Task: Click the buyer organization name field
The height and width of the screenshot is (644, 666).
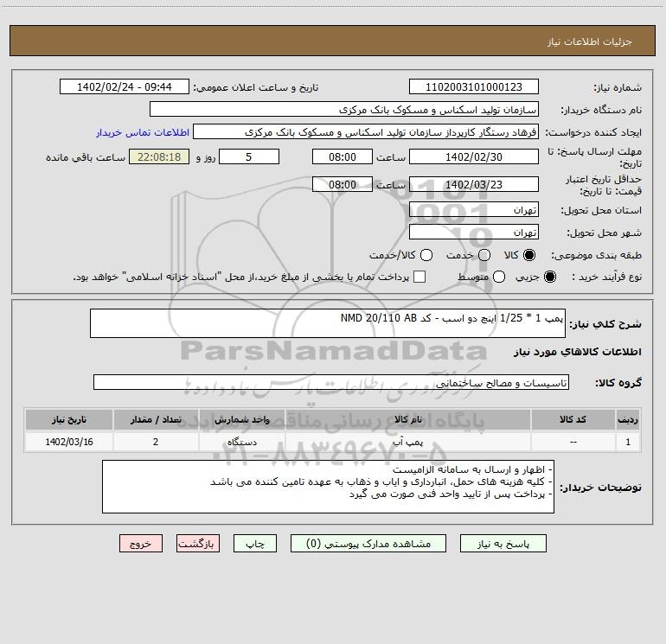Action: coord(344,110)
